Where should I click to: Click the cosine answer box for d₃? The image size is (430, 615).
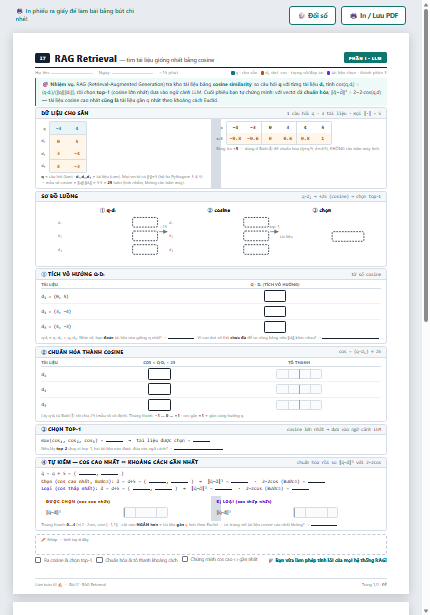click(x=159, y=405)
